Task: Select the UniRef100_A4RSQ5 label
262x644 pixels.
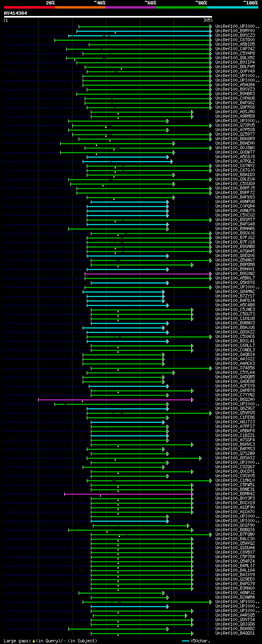Action: [x=235, y=615]
